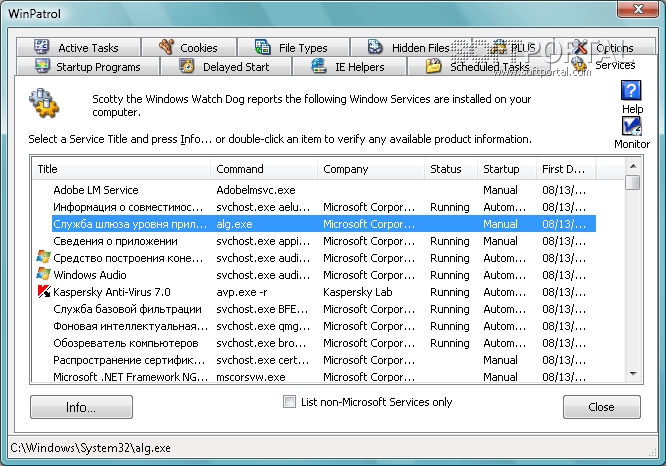Click the Delayed Start clock icon
The height and width of the screenshot is (466, 666).
pyautogui.click(x=186, y=66)
